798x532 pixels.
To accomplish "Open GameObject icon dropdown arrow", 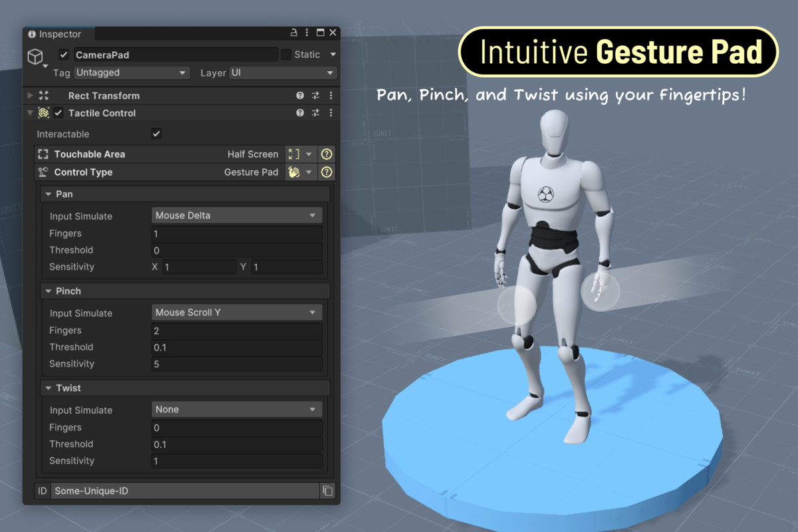I will tap(45, 66).
